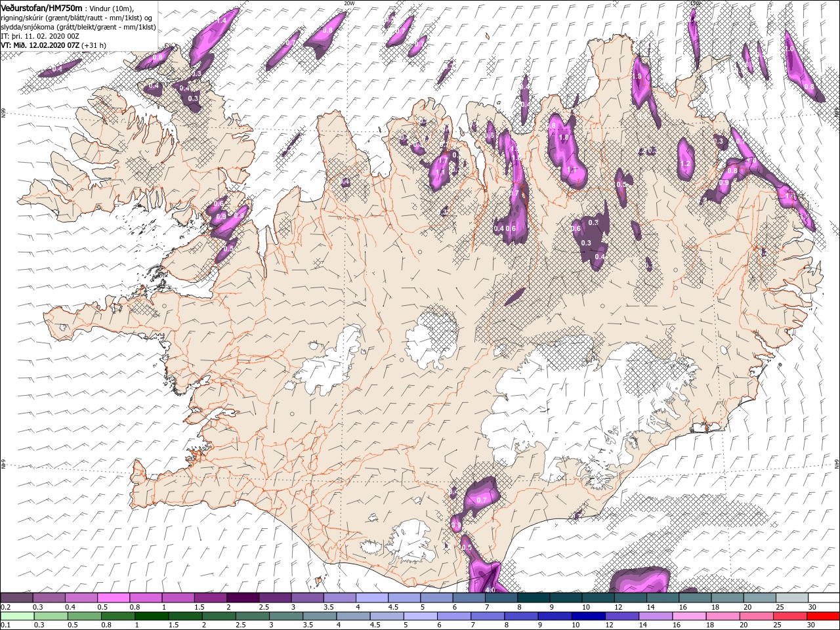Select the dark purple 2 swatch, snow legend
840x630 pixels.
[x=242, y=598]
